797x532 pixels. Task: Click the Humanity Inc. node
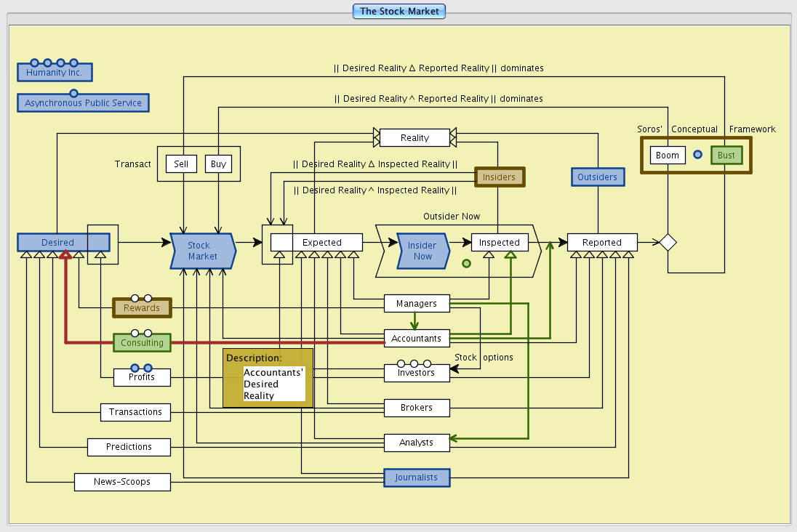55,72
